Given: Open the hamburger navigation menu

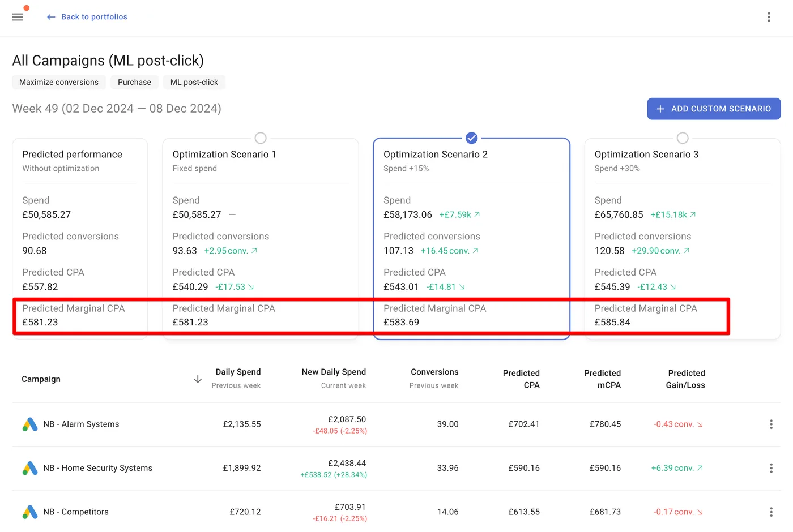Looking at the screenshot, I should tap(18, 17).
